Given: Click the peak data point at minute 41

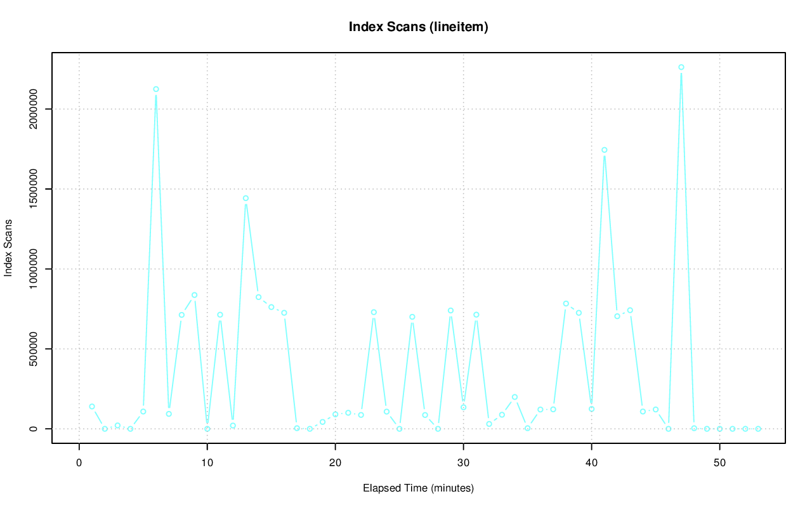Looking at the screenshot, I should [x=605, y=150].
